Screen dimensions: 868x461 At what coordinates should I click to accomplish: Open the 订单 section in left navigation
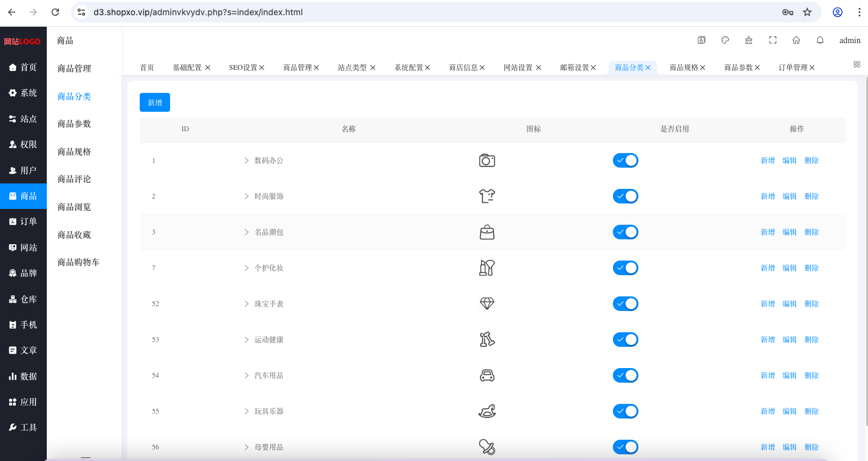pos(23,222)
